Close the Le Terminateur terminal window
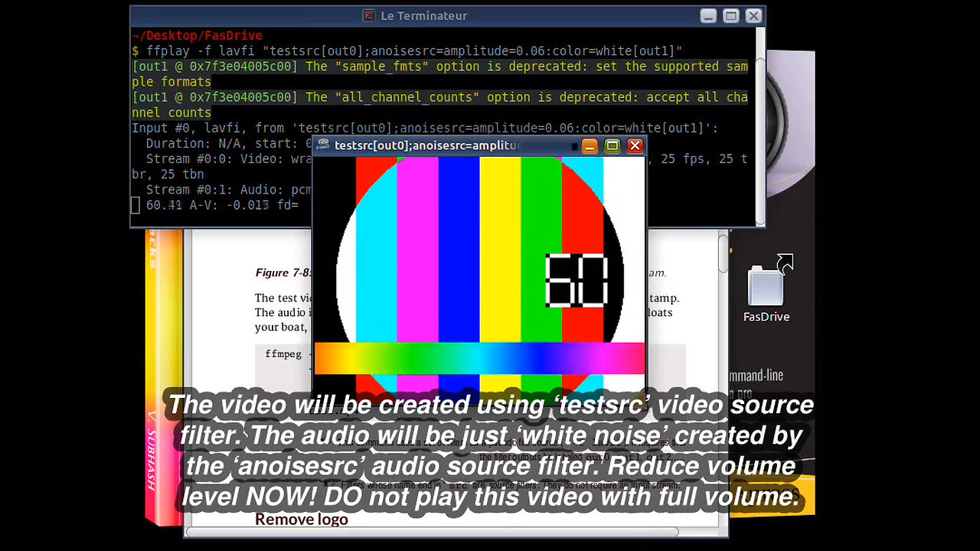Image resolution: width=980 pixels, height=551 pixels. pyautogui.click(x=753, y=16)
